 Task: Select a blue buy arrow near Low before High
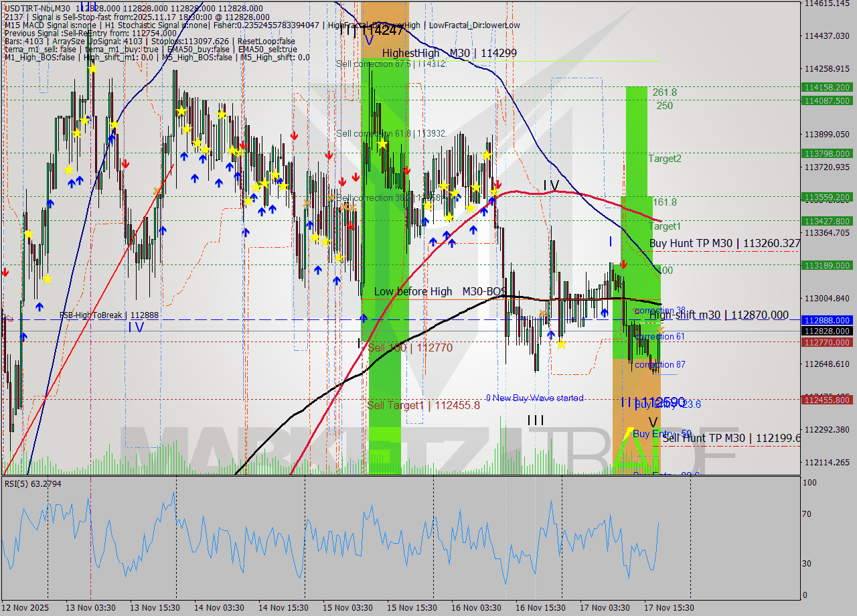click(x=364, y=319)
